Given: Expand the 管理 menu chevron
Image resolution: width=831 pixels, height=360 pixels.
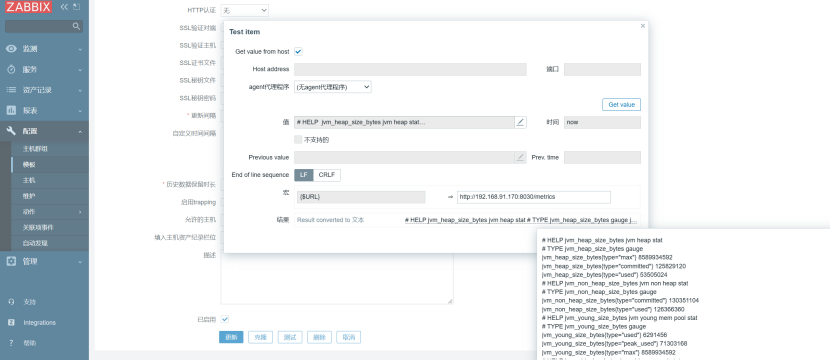Looking at the screenshot, I should click(x=80, y=262).
